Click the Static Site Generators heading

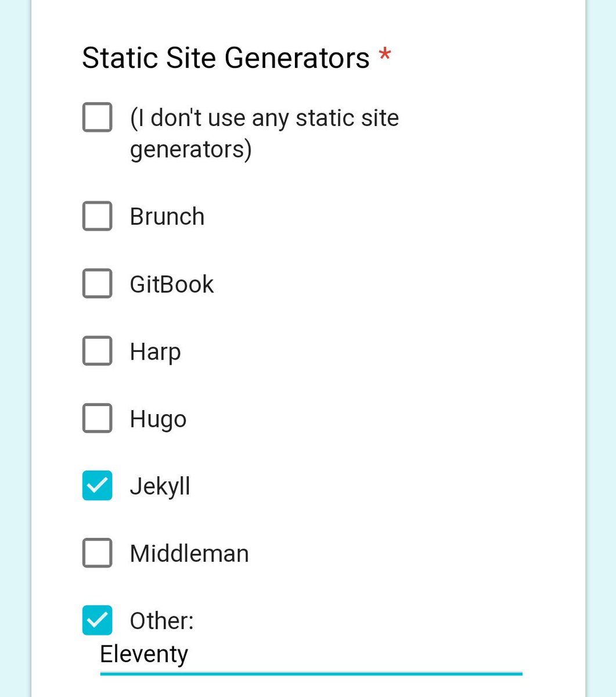click(x=226, y=58)
